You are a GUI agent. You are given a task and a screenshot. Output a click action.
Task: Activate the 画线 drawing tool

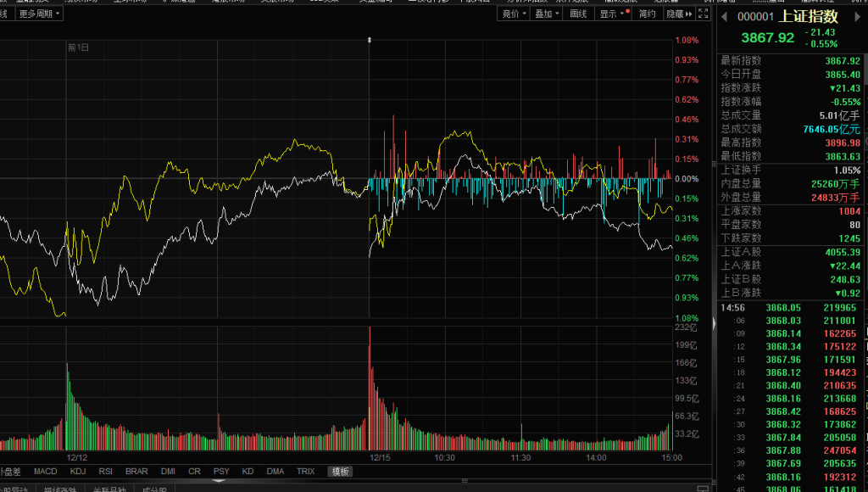coord(578,14)
